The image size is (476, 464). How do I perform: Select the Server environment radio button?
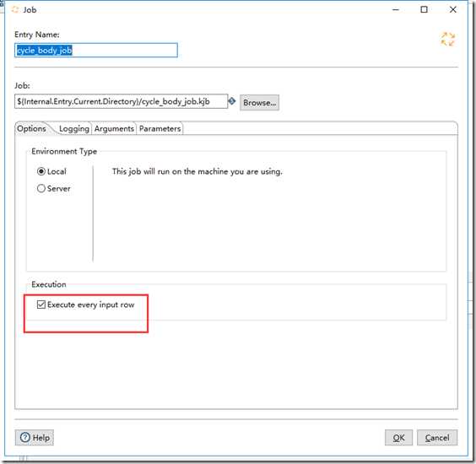pyautogui.click(x=41, y=188)
